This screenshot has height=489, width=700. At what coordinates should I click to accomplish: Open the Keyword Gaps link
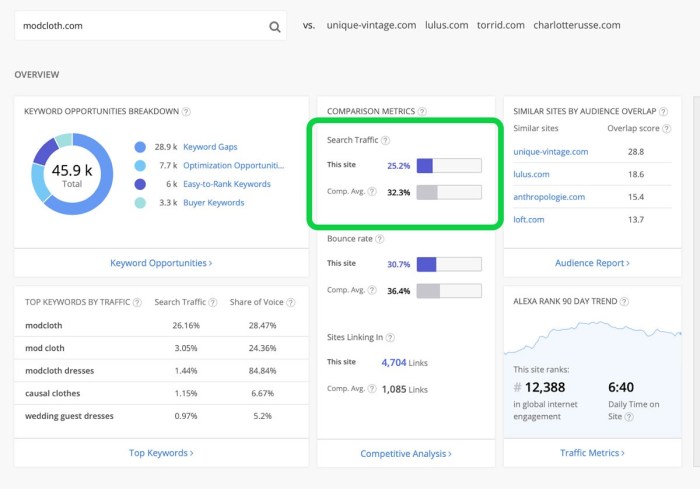tap(210, 147)
